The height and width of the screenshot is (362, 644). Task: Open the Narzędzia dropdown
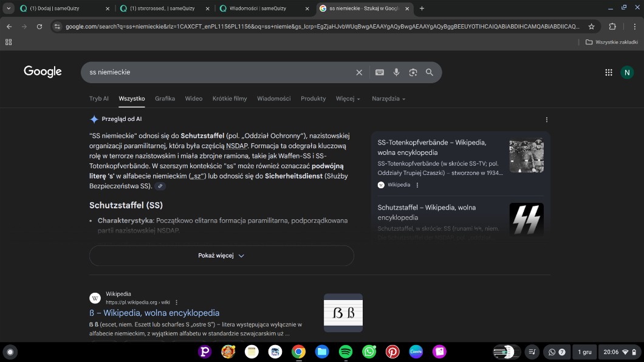pyautogui.click(x=388, y=98)
